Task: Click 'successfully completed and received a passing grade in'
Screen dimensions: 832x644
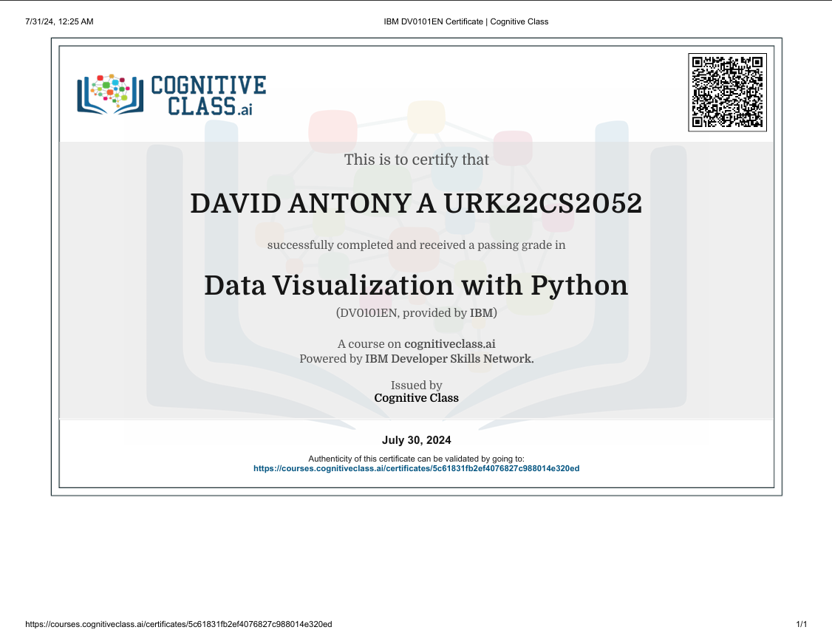Action: click(417, 245)
